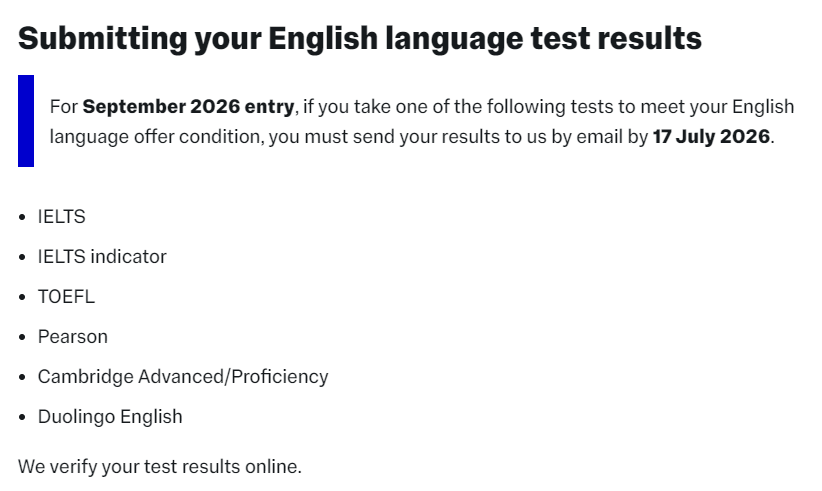Click the bullet point before 'TOEFL'
The width and height of the screenshot is (822, 491).
tap(22, 297)
